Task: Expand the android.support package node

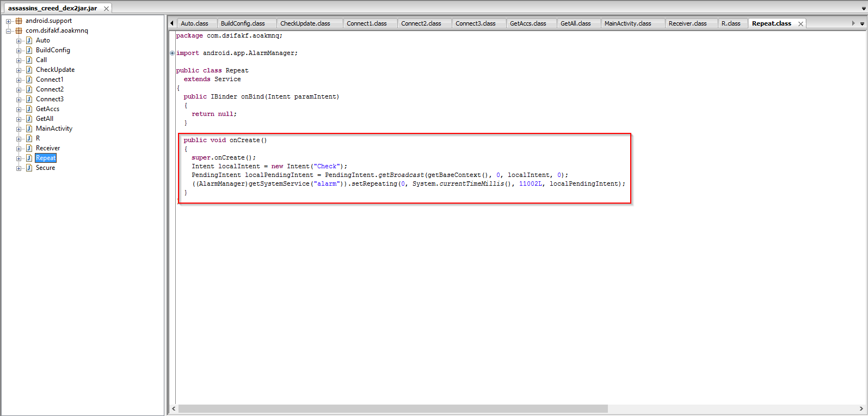Action: click(x=9, y=21)
